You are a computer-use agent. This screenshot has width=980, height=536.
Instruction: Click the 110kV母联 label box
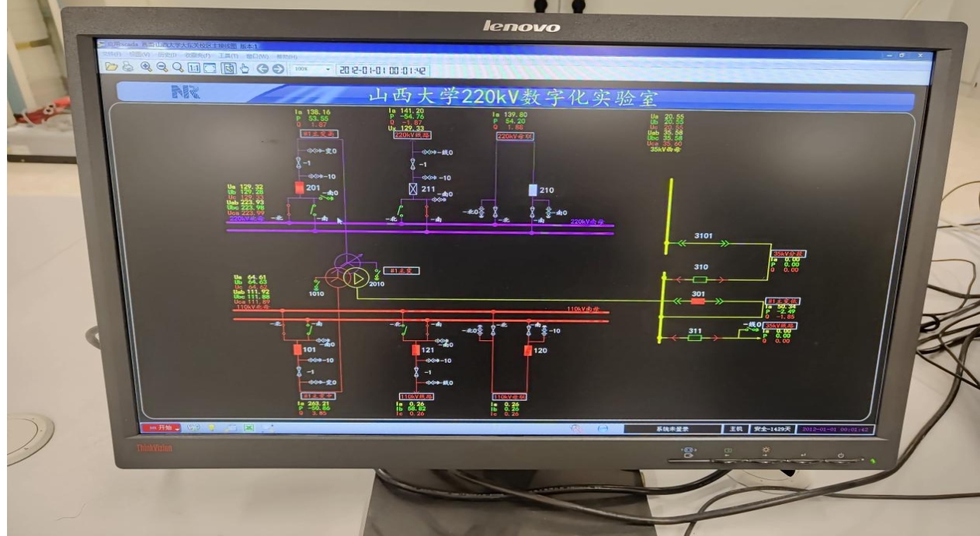(509, 397)
